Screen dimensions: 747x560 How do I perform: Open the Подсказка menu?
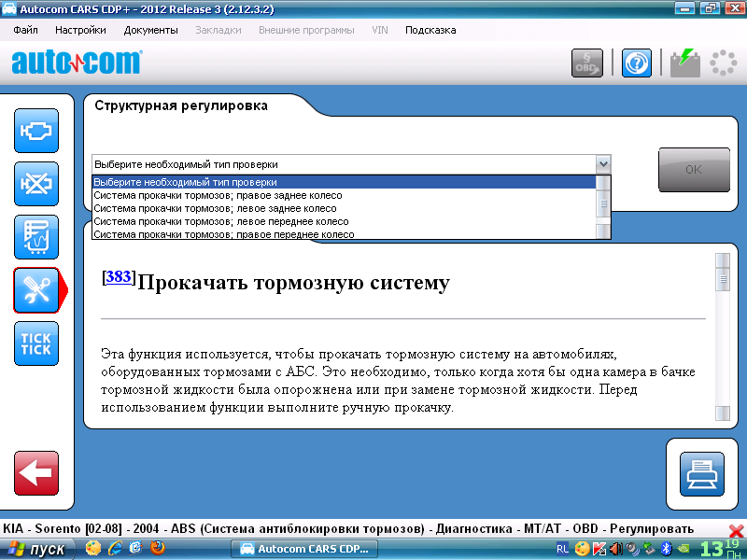point(430,30)
